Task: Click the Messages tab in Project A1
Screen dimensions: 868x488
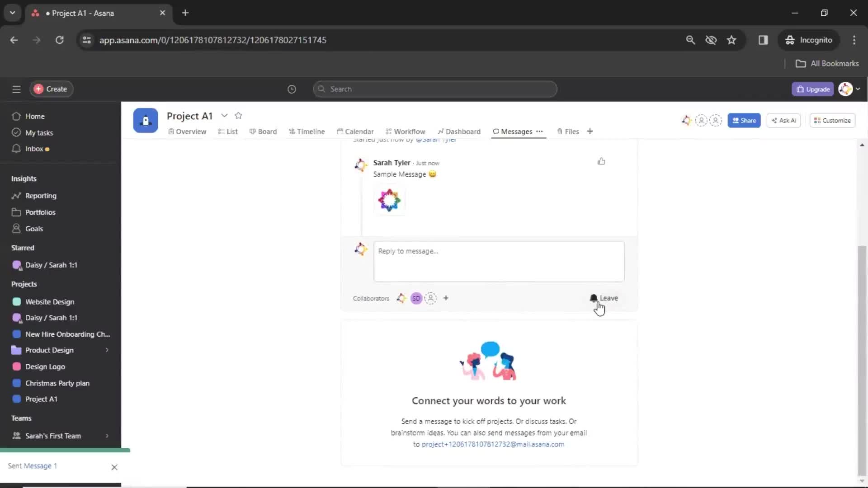Action: tap(516, 131)
